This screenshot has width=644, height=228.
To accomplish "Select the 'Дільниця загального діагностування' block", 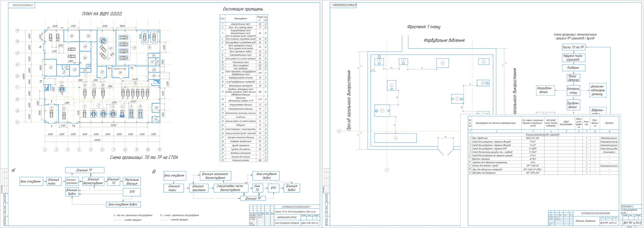I will 215,176.
